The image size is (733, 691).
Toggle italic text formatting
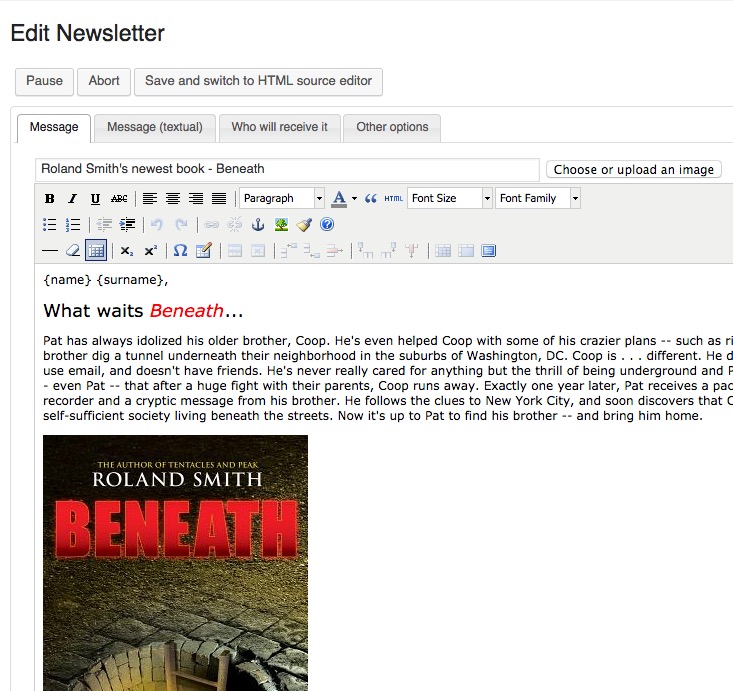72,199
